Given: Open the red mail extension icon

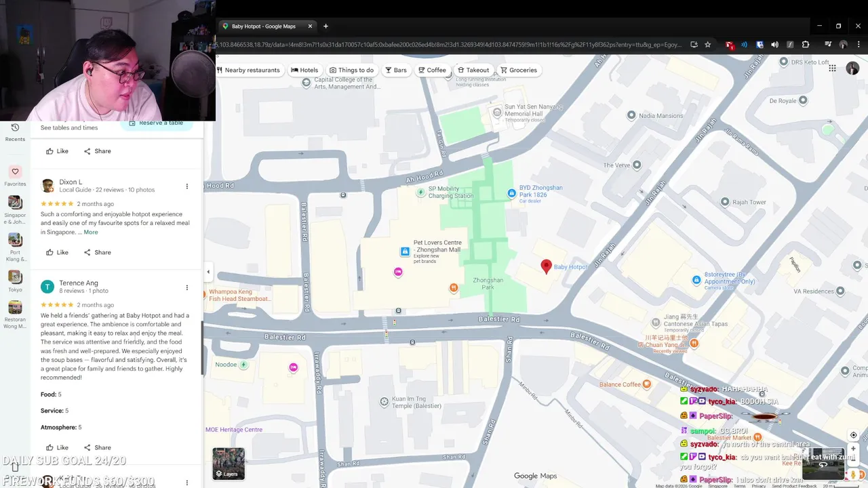Looking at the screenshot, I should pos(730,45).
